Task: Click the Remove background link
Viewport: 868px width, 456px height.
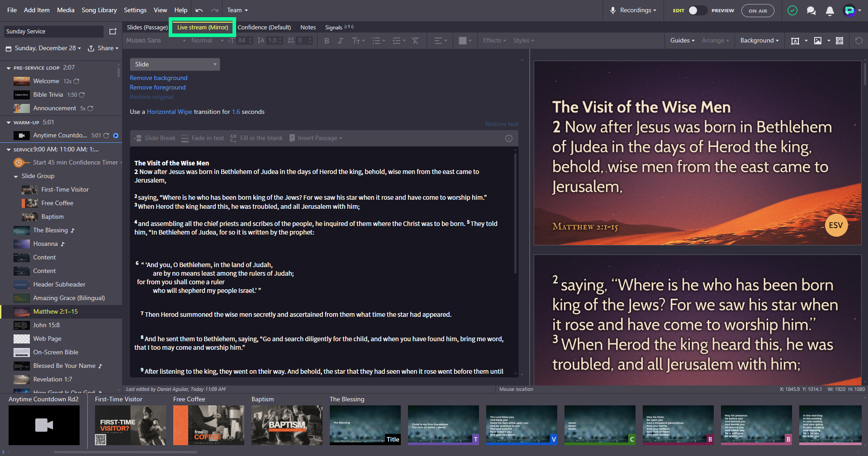Action: point(158,78)
